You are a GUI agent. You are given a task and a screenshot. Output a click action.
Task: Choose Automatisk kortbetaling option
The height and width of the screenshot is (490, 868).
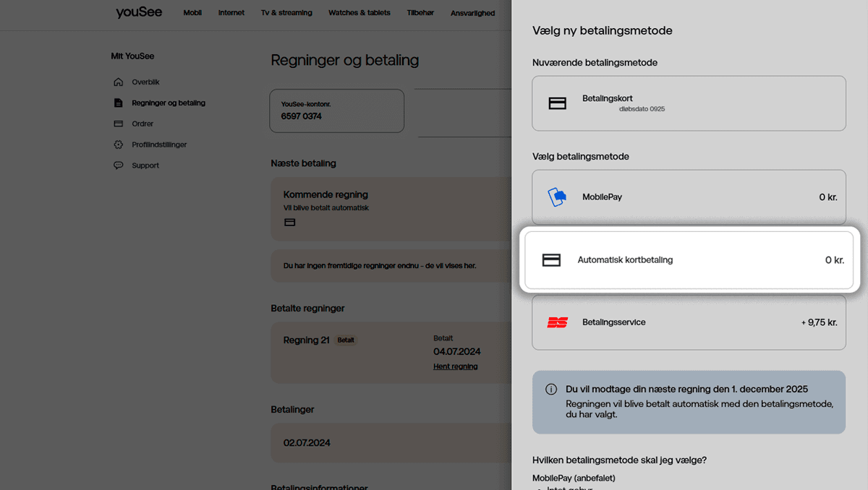point(689,260)
